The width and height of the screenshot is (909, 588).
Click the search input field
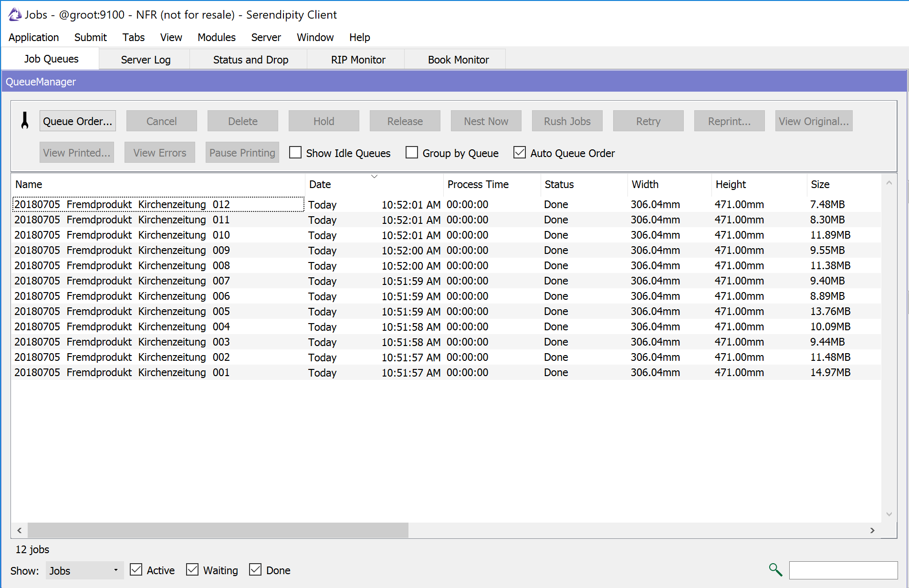click(x=843, y=570)
